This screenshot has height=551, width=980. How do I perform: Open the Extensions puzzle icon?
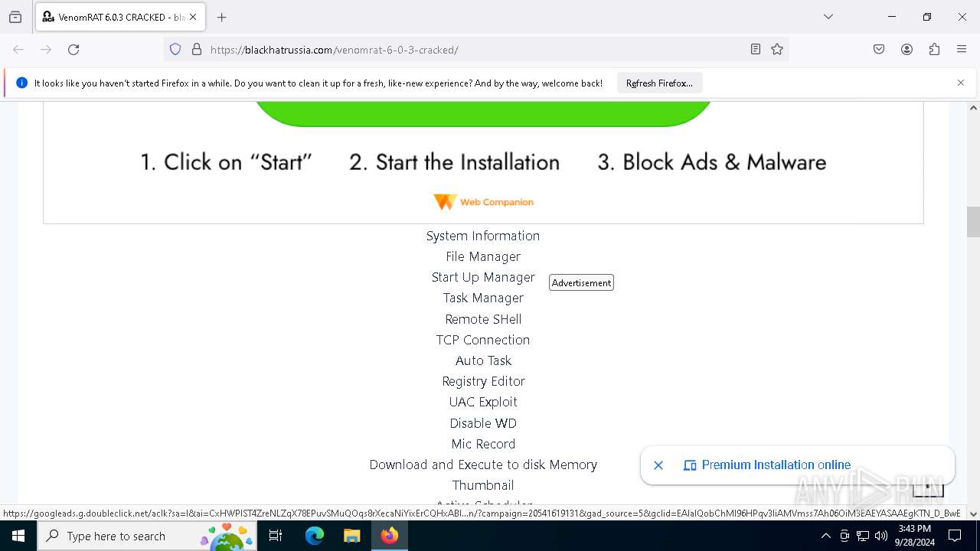(934, 50)
